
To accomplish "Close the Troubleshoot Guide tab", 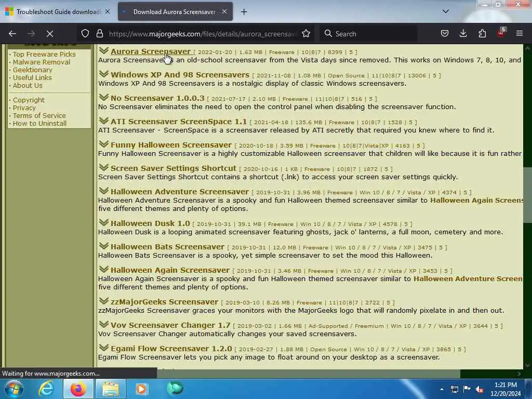I will [x=107, y=11].
